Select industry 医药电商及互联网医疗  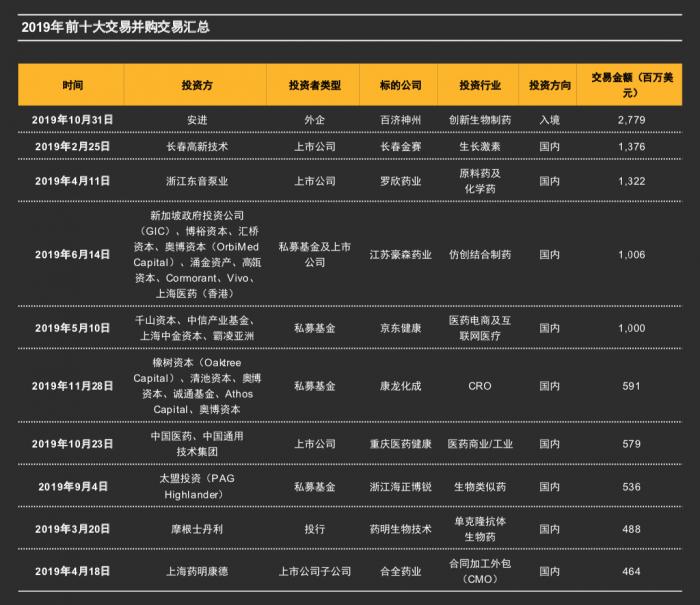(480, 328)
